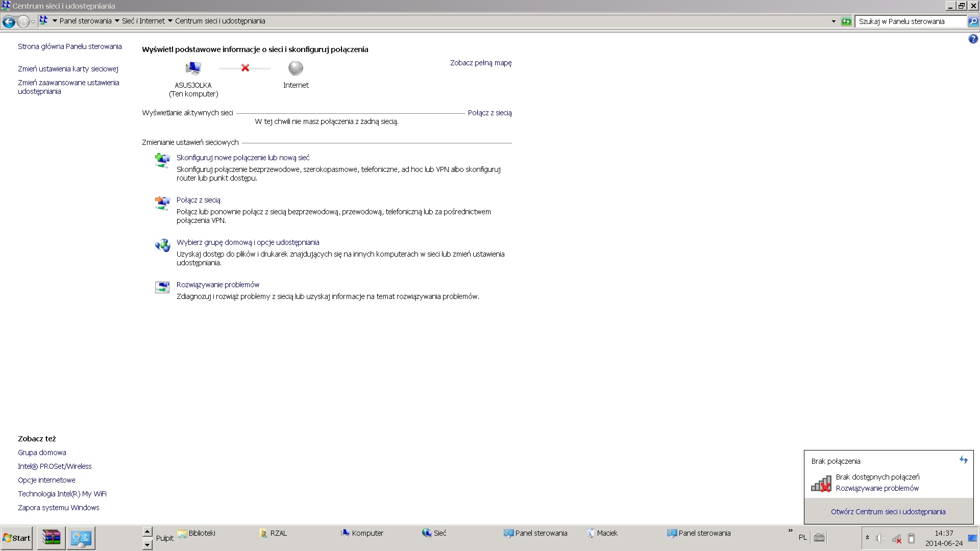Click the Internet globe icon
The width and height of the screenshot is (980, 551).
coord(296,68)
